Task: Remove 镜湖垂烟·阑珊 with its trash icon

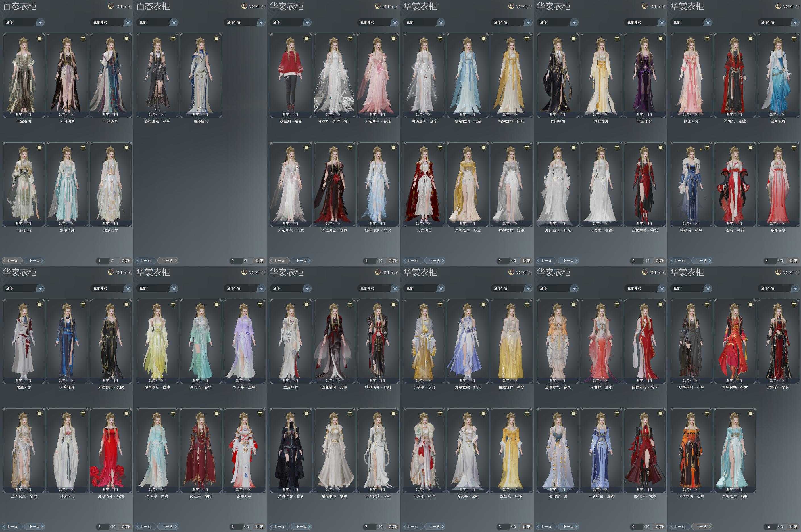Action: tap(527, 39)
